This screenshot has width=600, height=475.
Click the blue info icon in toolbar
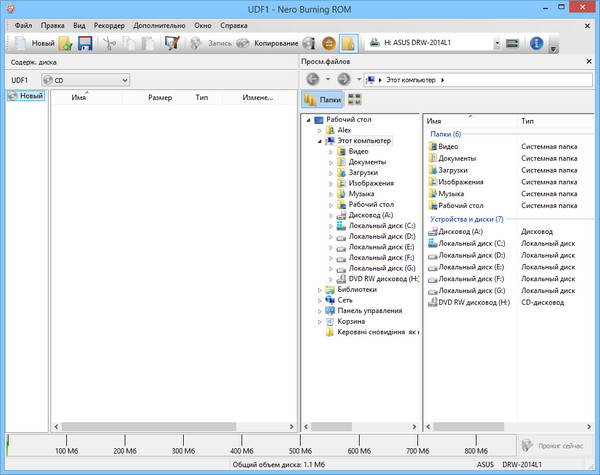click(x=536, y=44)
